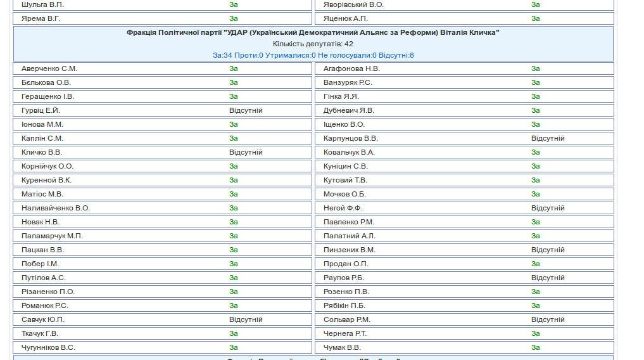The width and height of the screenshot is (644, 360).
Task: Click the name Іонова М.М.
Action: coord(42,124)
